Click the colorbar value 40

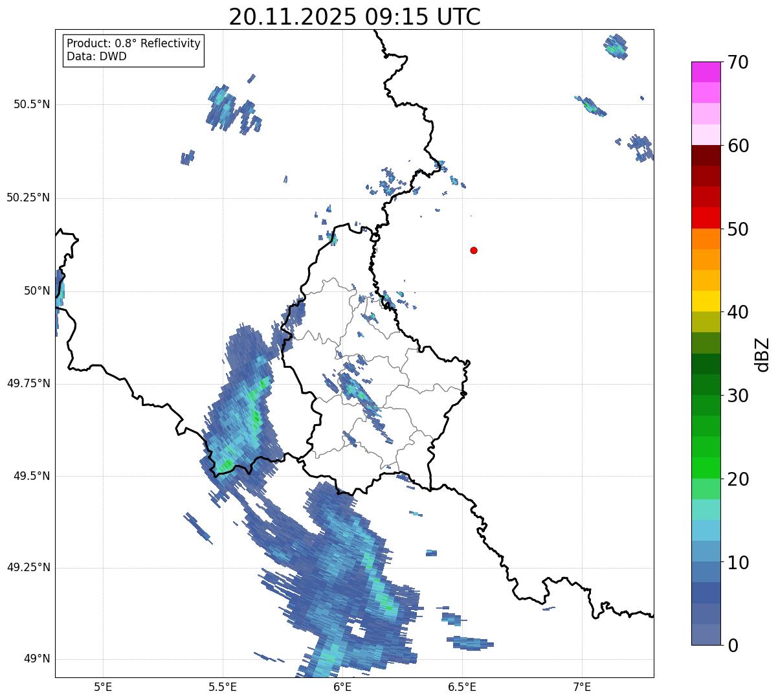tap(738, 312)
